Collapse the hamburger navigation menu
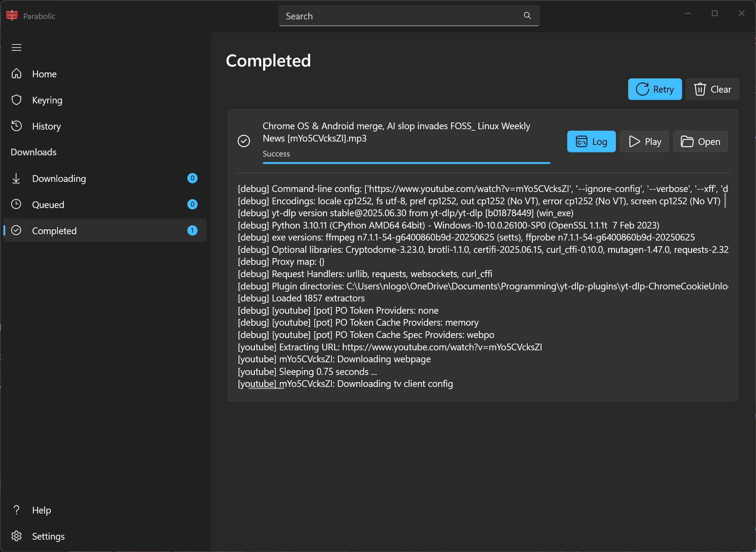756x552 pixels. (x=16, y=47)
